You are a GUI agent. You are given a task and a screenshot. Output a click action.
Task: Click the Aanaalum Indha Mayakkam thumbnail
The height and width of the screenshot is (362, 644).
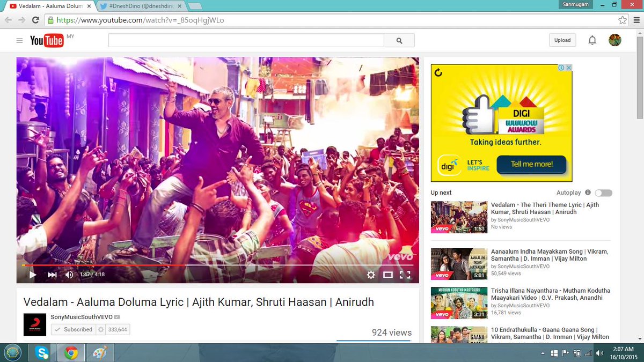pyautogui.click(x=459, y=264)
